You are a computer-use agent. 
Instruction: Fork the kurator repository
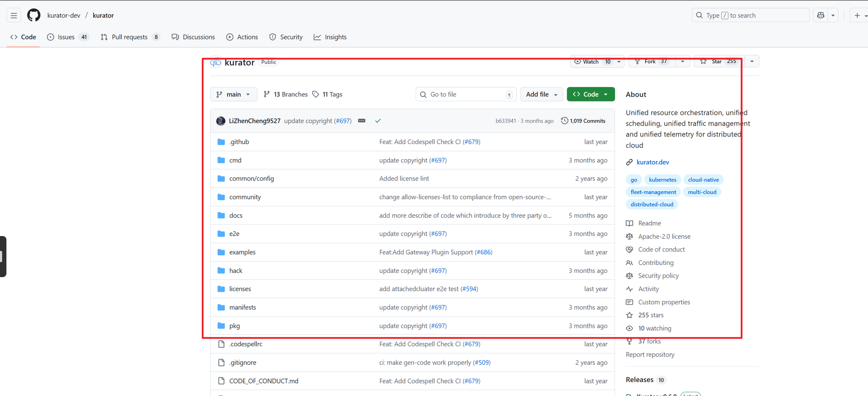pos(652,62)
